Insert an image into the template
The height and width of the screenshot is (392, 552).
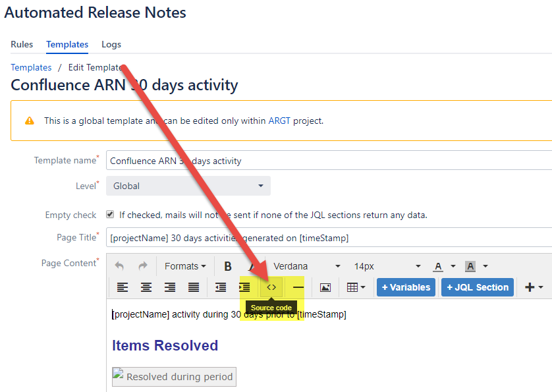tap(325, 287)
